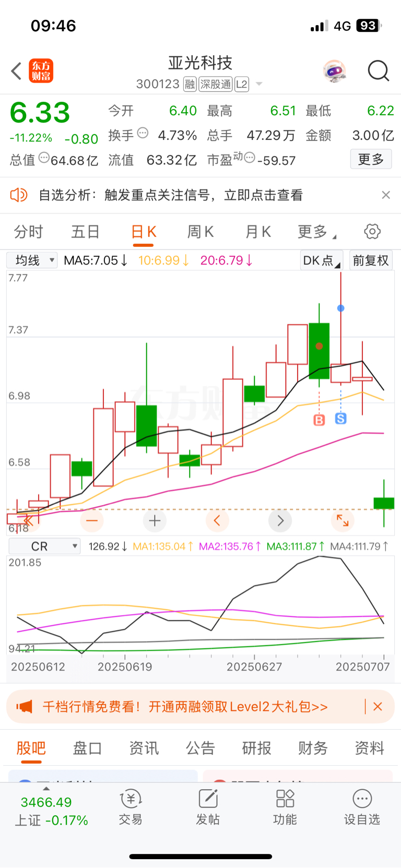
Task: Tap the back arrow icon
Action: (x=16, y=71)
